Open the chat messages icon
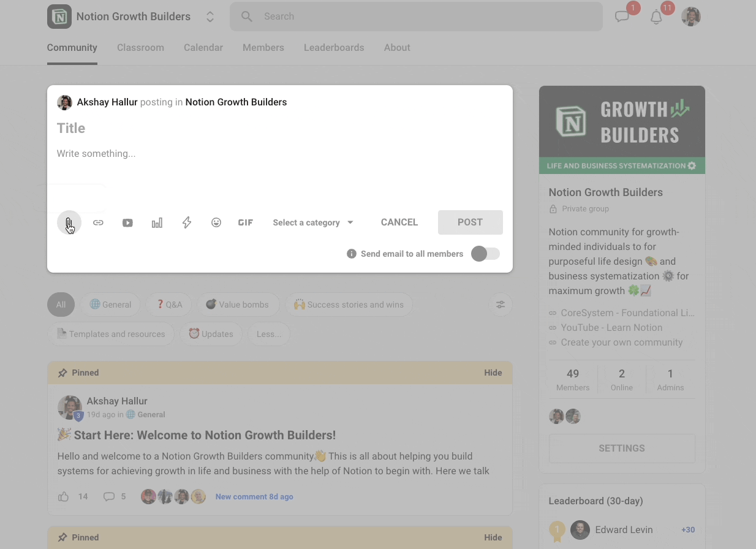Screen dimensions: 756x549 pos(622,17)
